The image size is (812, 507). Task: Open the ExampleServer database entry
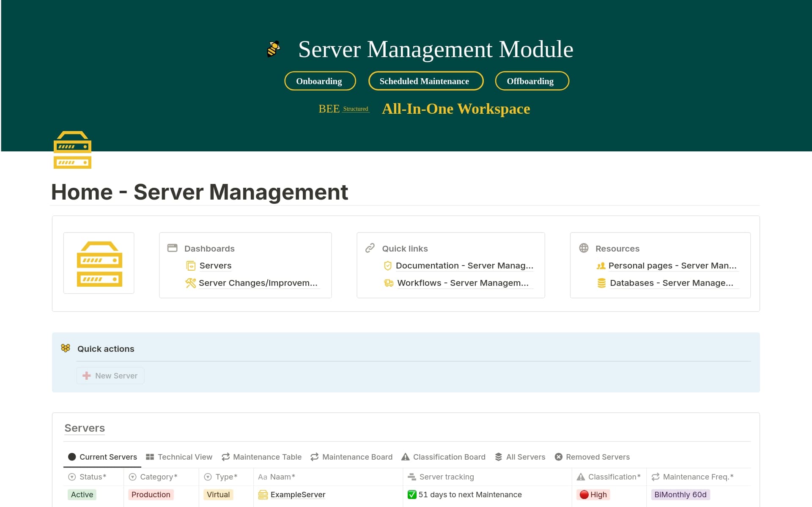[298, 494]
